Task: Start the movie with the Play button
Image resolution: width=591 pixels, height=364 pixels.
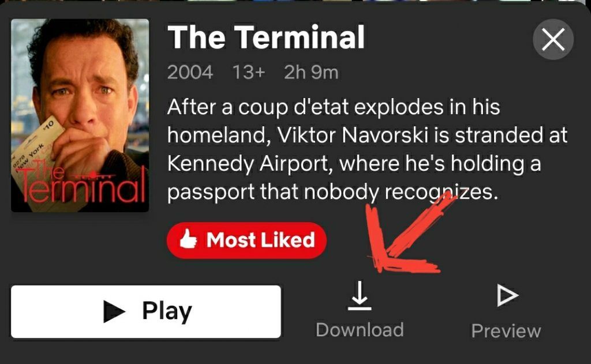Action: click(146, 312)
